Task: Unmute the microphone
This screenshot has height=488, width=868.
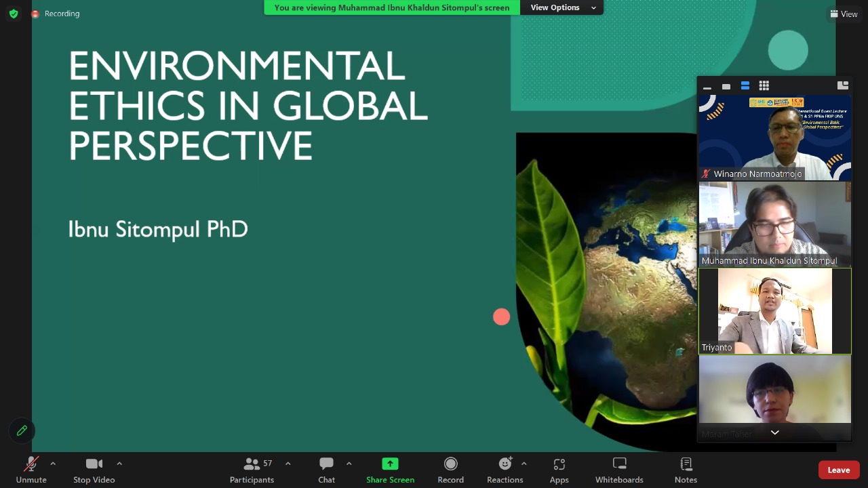Action: click(31, 465)
